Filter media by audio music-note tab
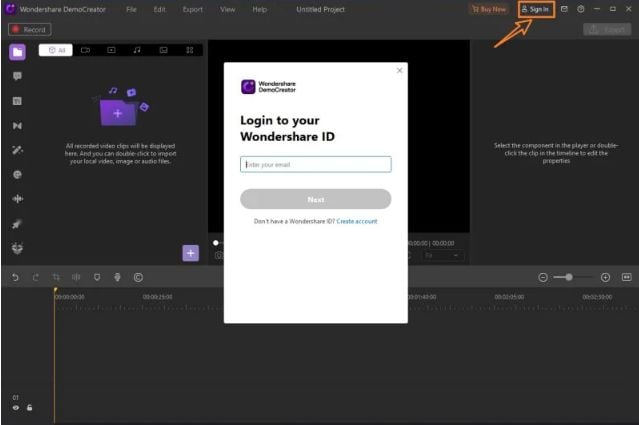This screenshot has height=425, width=639. (137, 50)
